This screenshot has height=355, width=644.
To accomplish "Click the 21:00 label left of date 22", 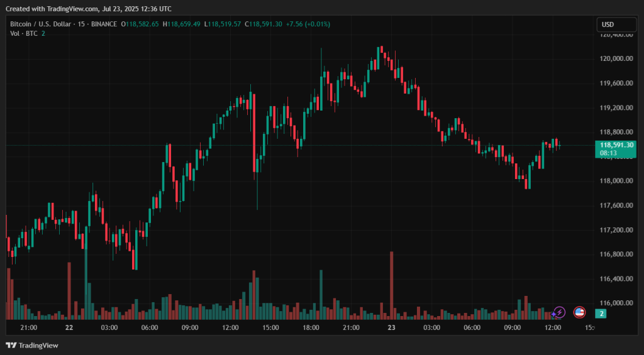I will 29,327.
